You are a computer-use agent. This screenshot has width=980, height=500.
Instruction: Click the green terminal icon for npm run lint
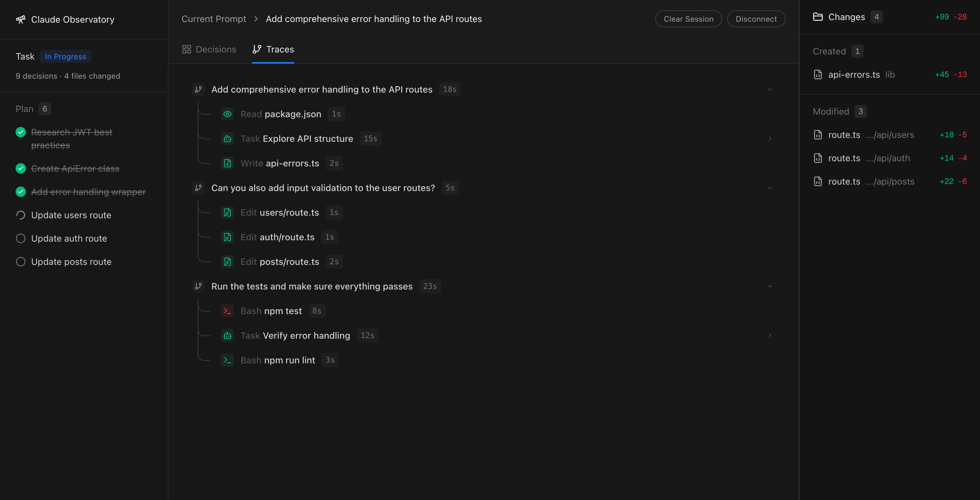227,360
